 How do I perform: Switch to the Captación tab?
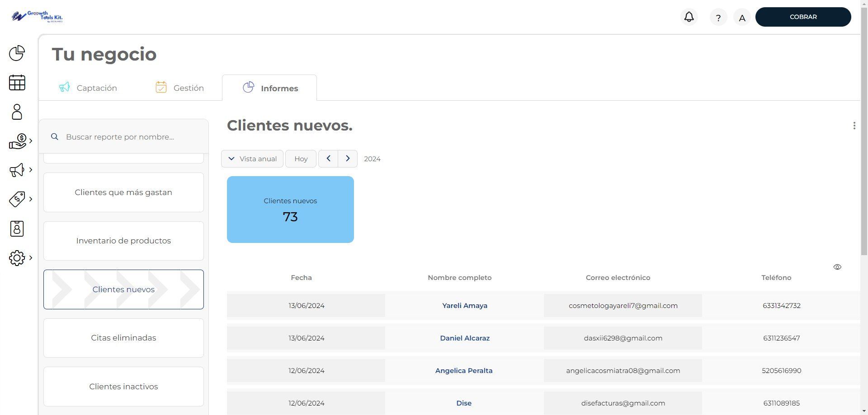click(89, 88)
